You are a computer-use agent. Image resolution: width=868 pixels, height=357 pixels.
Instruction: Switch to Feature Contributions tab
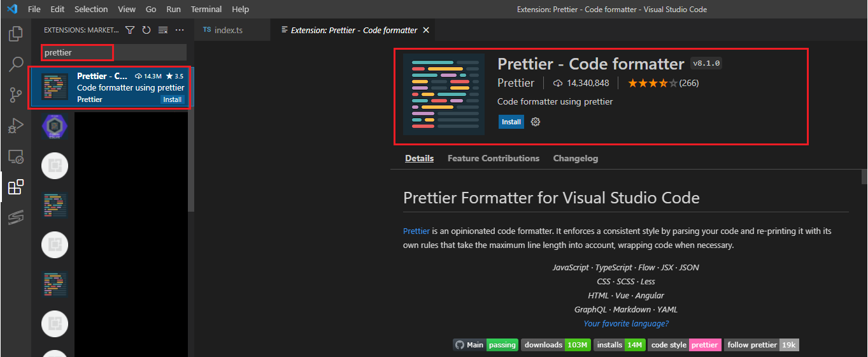(494, 158)
